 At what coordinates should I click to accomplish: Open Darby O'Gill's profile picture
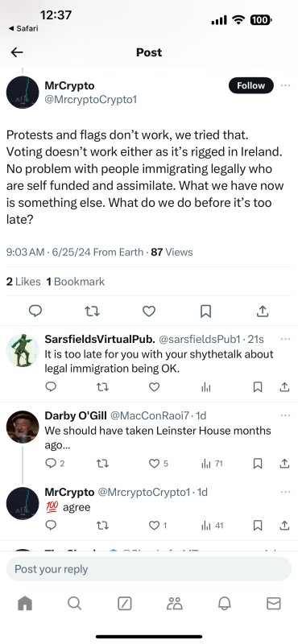(x=23, y=427)
